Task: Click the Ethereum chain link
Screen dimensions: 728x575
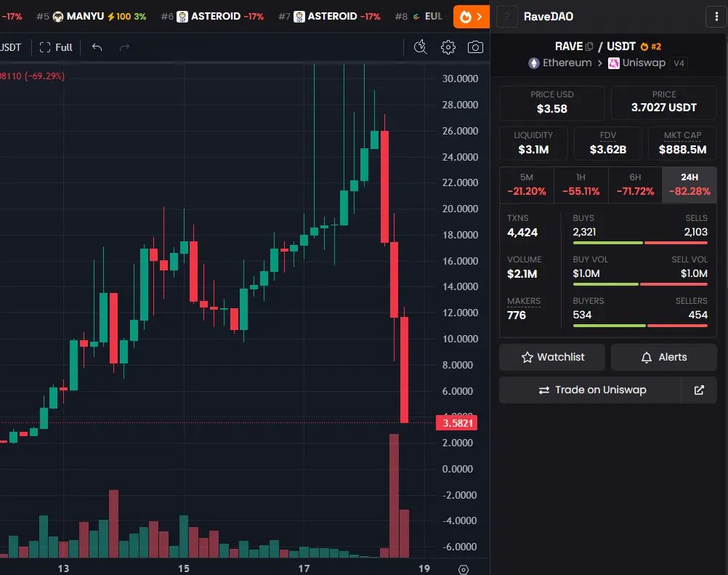Action: 560,63
